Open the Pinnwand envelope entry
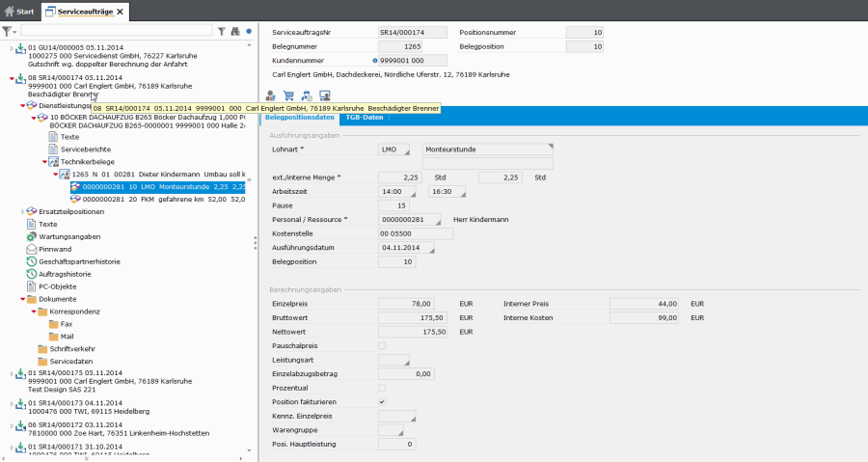The width and height of the screenshot is (868, 462). pyautogui.click(x=55, y=249)
